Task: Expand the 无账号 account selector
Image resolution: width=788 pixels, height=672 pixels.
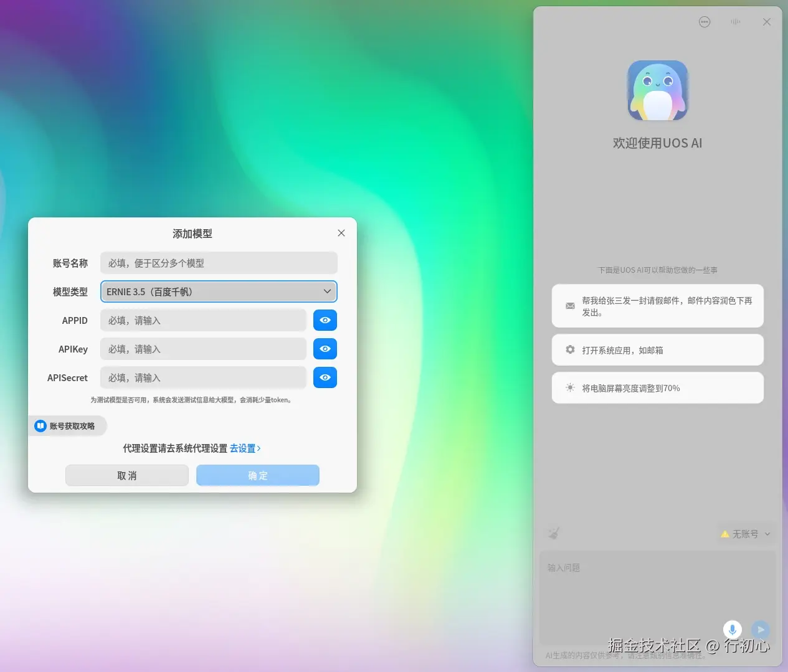Action: point(746,534)
